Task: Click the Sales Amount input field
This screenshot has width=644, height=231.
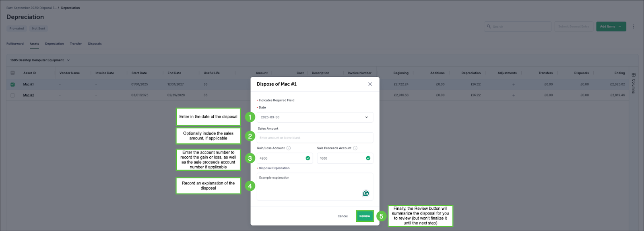Action: pyautogui.click(x=315, y=138)
